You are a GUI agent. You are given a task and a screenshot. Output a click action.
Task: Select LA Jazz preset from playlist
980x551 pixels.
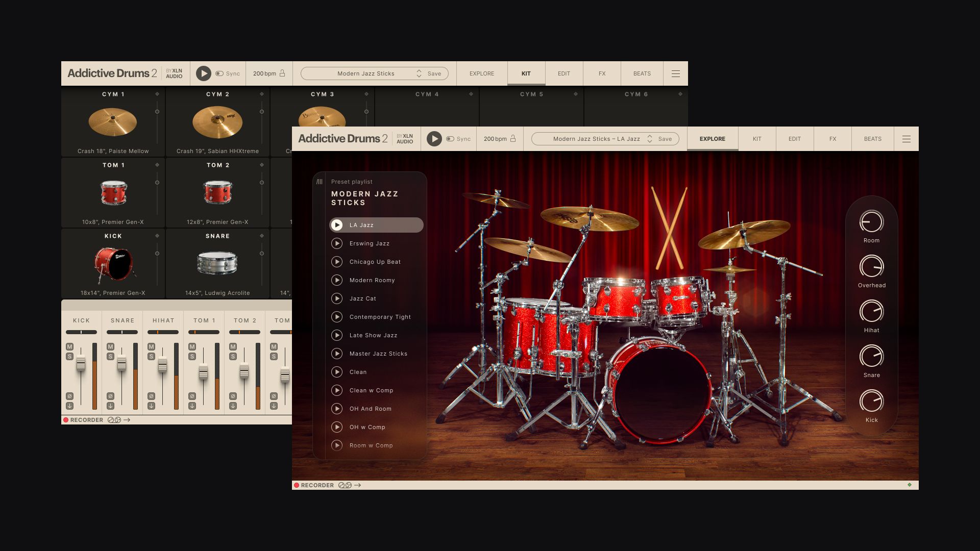pos(376,224)
